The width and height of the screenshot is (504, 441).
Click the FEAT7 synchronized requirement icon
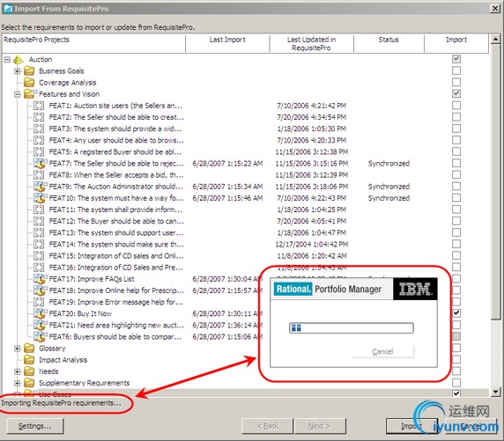pos(40,164)
